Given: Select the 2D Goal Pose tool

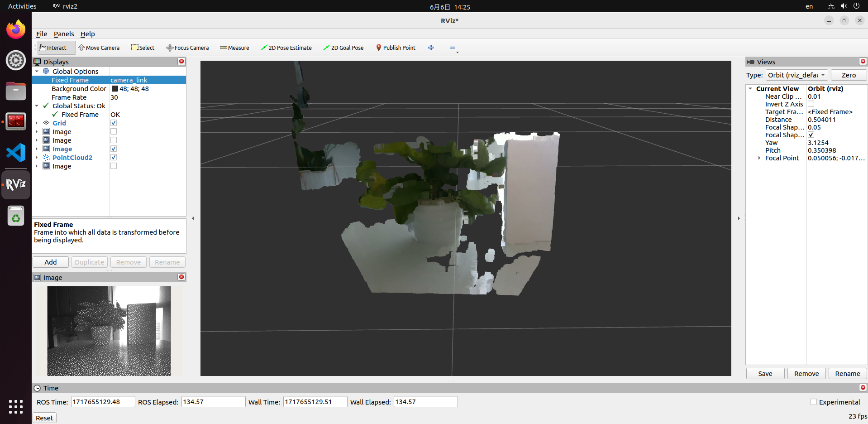Looking at the screenshot, I should pos(343,48).
